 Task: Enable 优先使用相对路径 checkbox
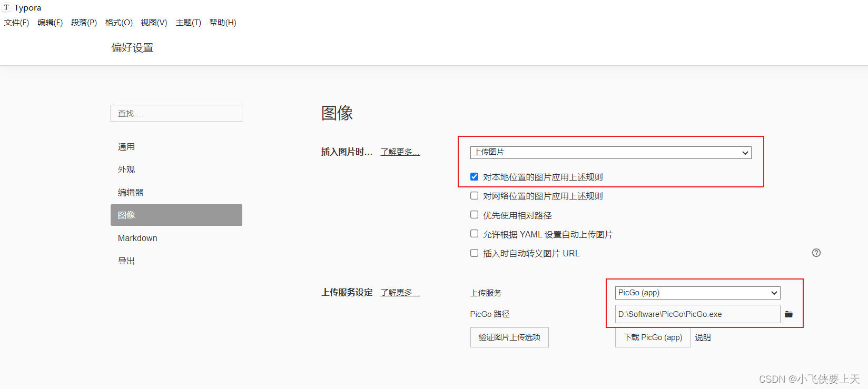pyautogui.click(x=474, y=215)
